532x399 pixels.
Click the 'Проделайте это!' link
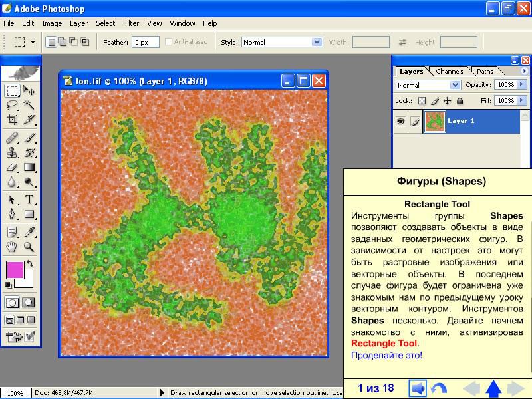click(x=386, y=355)
